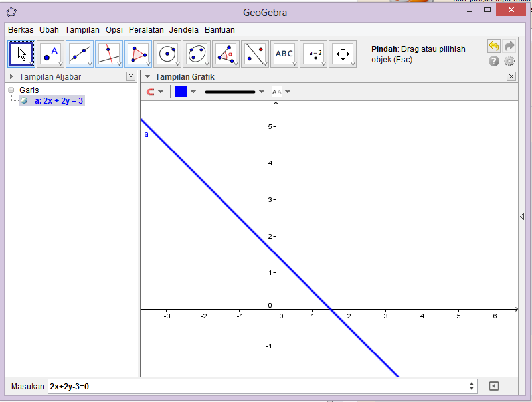Image resolution: width=532 pixels, height=402 pixels.
Task: Click the GeoGebra pentagon app icon
Action: pos(11,12)
